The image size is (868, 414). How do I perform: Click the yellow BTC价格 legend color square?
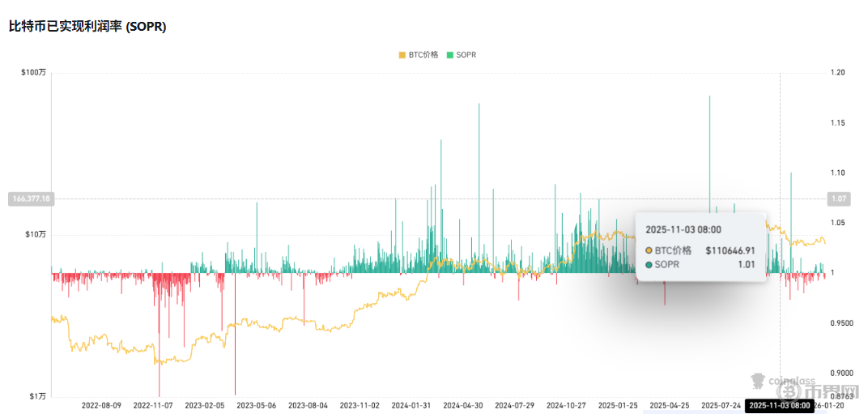pyautogui.click(x=402, y=54)
